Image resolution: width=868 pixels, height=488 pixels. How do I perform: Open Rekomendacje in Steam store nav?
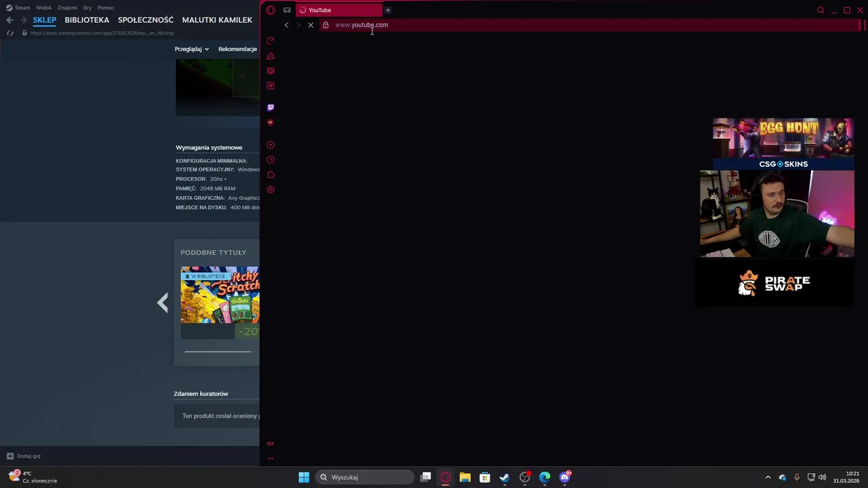pyautogui.click(x=237, y=49)
